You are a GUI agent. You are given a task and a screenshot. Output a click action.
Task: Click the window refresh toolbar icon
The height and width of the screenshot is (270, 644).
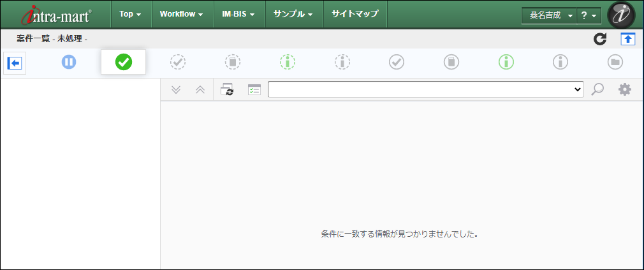click(227, 89)
